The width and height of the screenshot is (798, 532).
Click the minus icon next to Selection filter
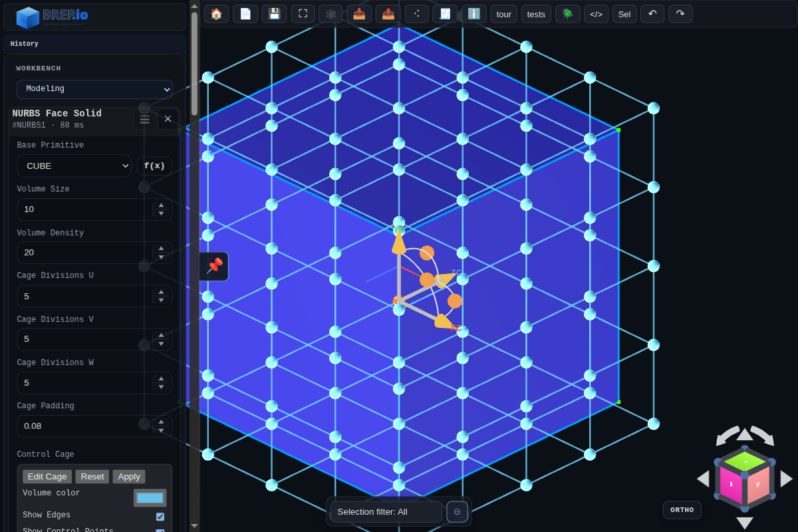pyautogui.click(x=457, y=511)
